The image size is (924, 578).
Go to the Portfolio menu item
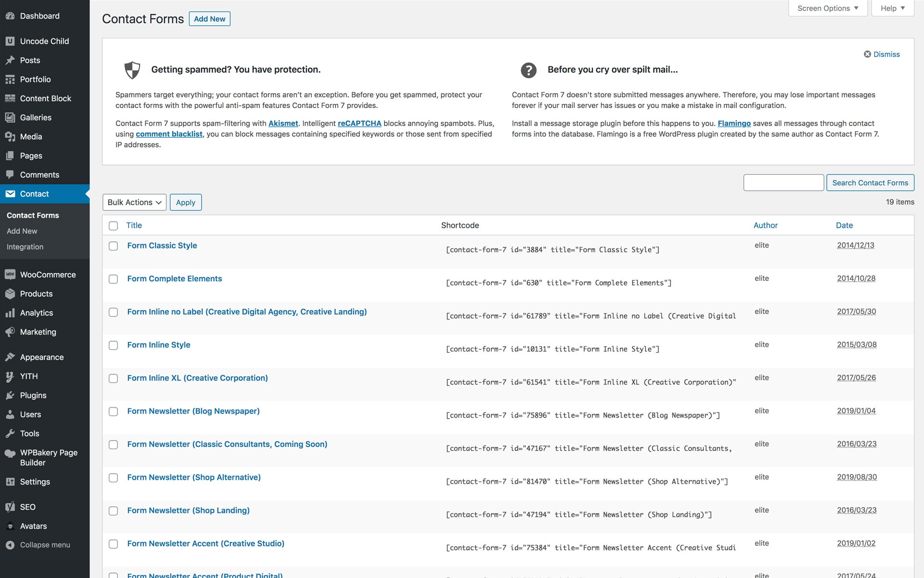coord(35,79)
